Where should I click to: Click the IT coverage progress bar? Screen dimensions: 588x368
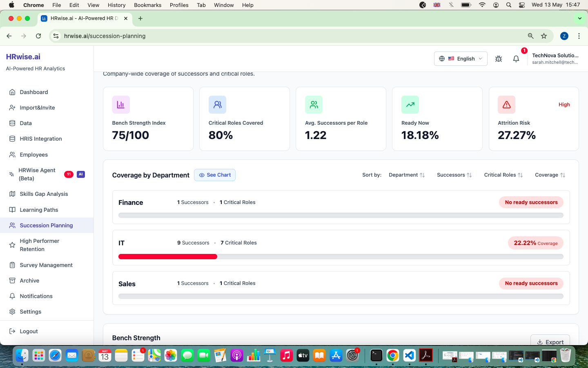click(341, 257)
